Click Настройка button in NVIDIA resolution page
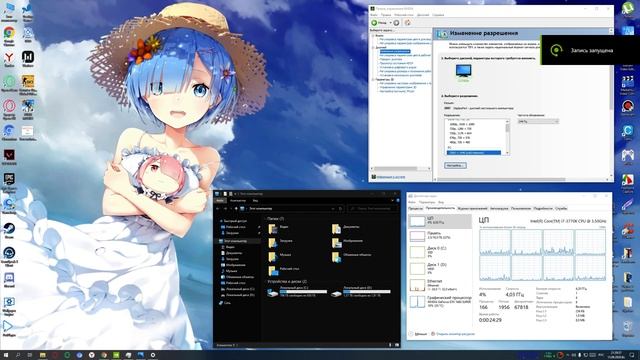 pyautogui.click(x=455, y=166)
